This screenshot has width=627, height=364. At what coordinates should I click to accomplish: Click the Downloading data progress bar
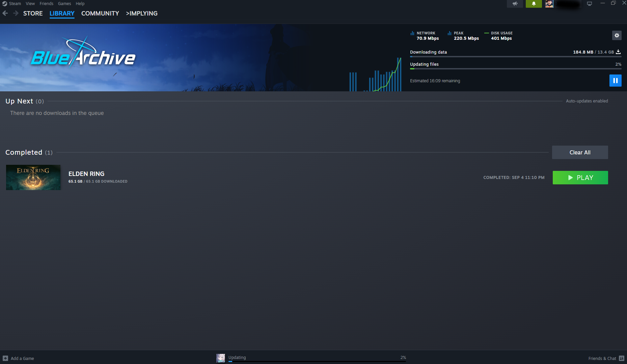[x=516, y=57]
